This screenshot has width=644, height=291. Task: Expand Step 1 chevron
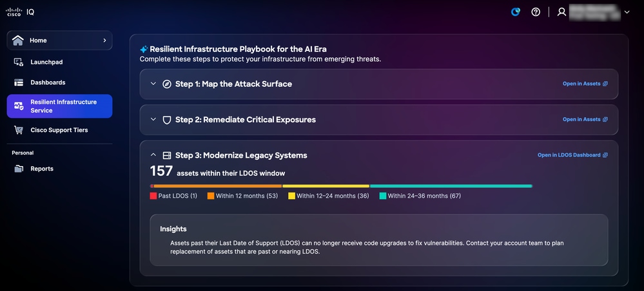[x=153, y=84]
